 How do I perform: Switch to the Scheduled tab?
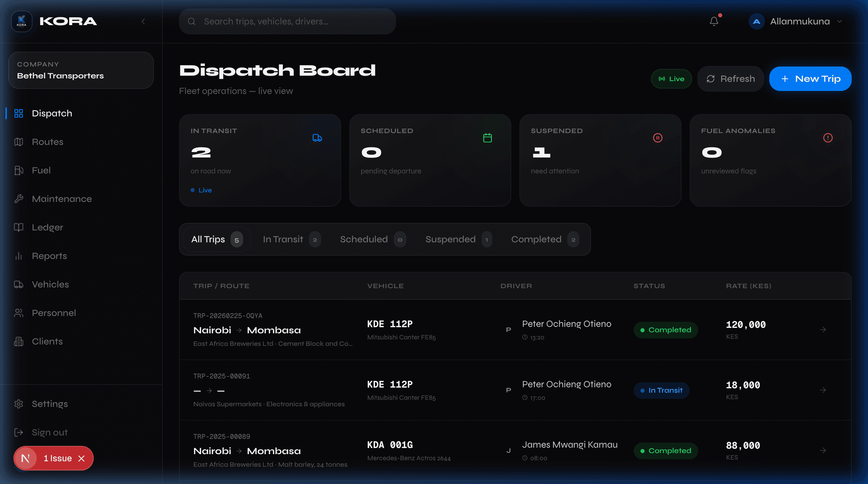[373, 239]
